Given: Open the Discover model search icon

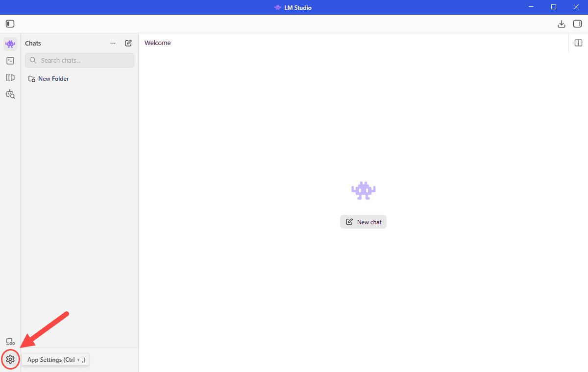Looking at the screenshot, I should 10,94.
